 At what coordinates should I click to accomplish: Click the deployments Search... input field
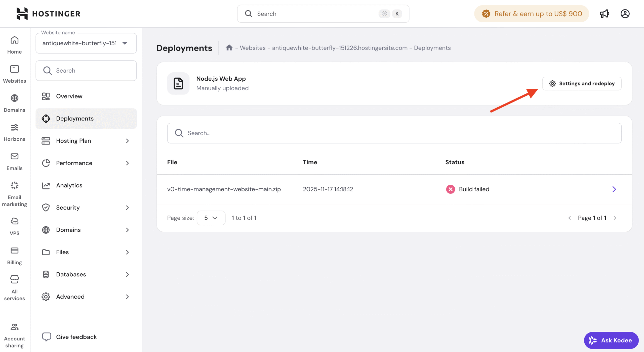click(394, 133)
